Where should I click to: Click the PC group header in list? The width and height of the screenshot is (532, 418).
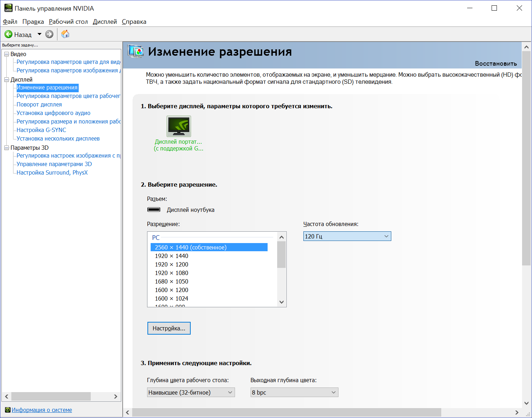tap(156, 237)
